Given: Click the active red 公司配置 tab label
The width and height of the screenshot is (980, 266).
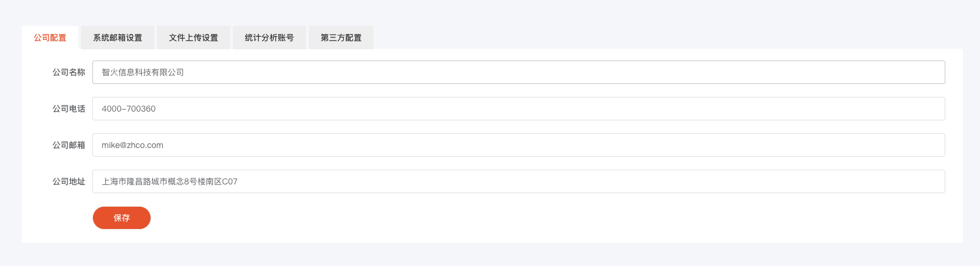Looking at the screenshot, I should [50, 38].
